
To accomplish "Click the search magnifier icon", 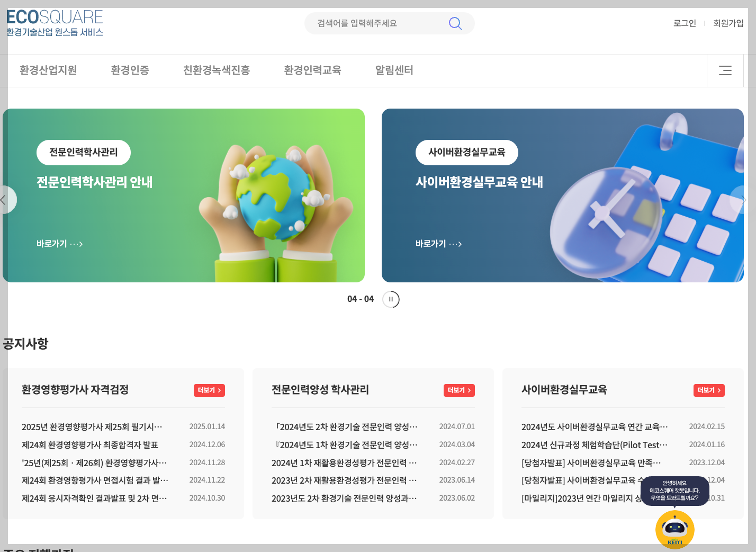I will [x=455, y=23].
